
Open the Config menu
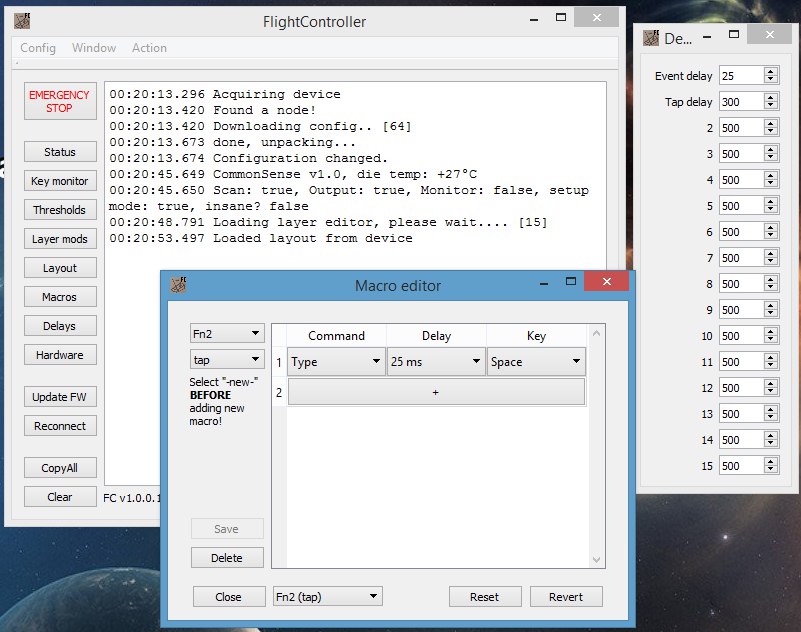(x=38, y=48)
